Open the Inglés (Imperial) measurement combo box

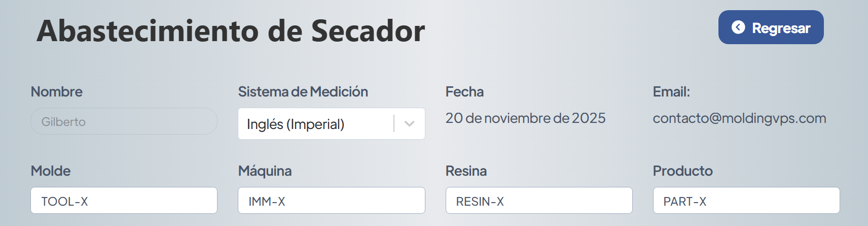314,124
